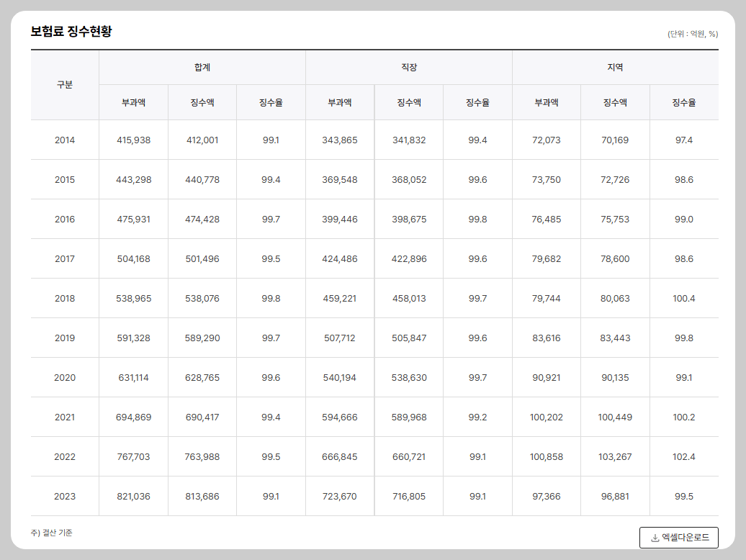
Task: Click the download icon in 엑셀다운로드 button
Action: click(x=655, y=538)
